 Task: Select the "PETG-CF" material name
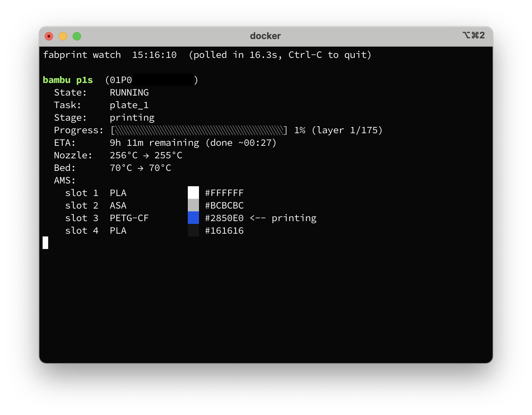point(130,218)
